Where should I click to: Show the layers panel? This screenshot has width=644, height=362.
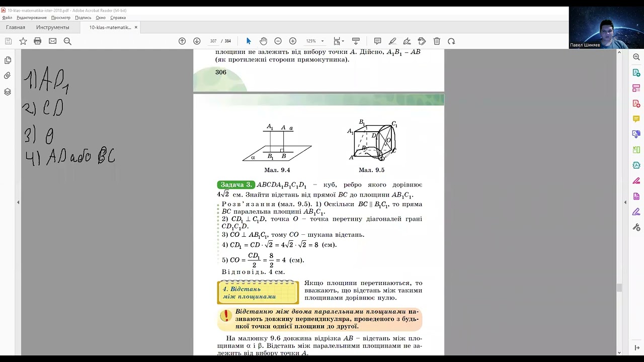pos(8,92)
